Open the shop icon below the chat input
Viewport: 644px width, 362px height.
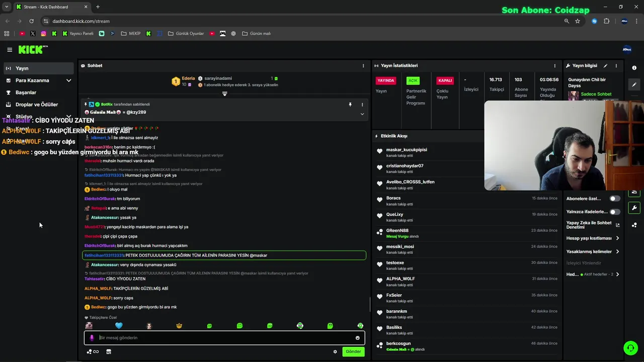pyautogui.click(x=109, y=352)
